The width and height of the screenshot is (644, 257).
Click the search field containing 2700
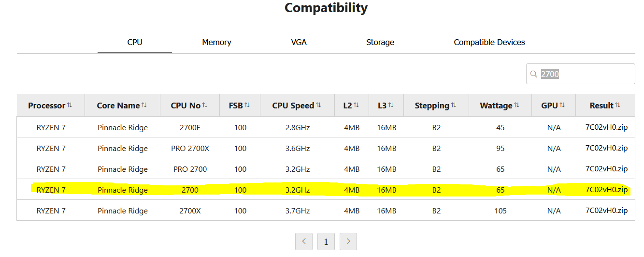click(581, 74)
